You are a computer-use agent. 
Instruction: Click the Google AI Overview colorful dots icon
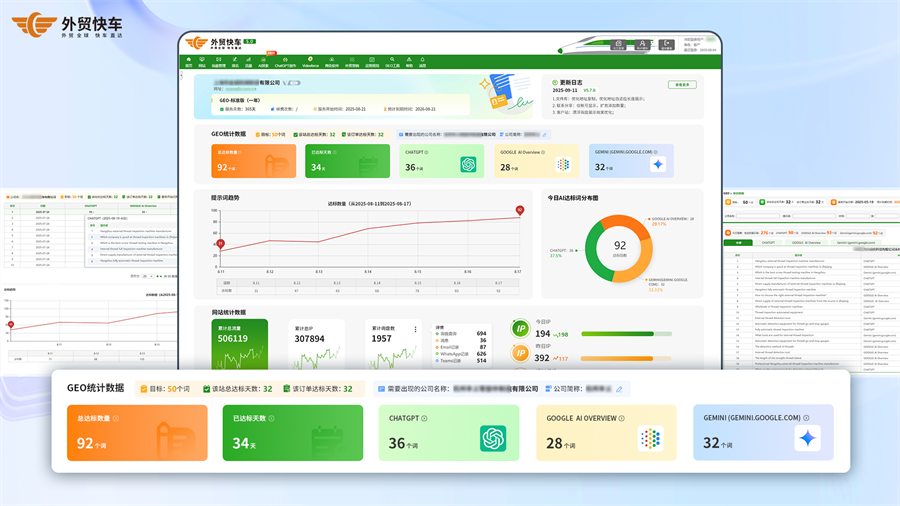coord(650,439)
